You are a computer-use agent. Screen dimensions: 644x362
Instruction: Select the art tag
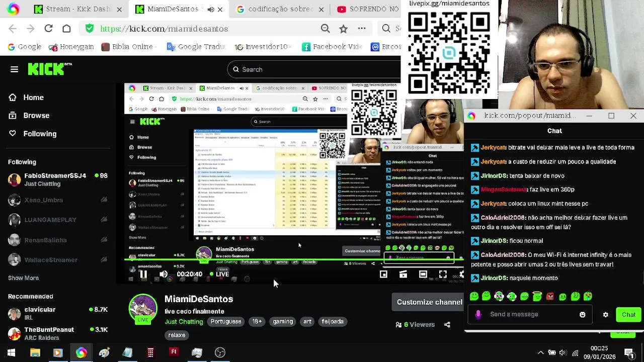pyautogui.click(x=307, y=322)
